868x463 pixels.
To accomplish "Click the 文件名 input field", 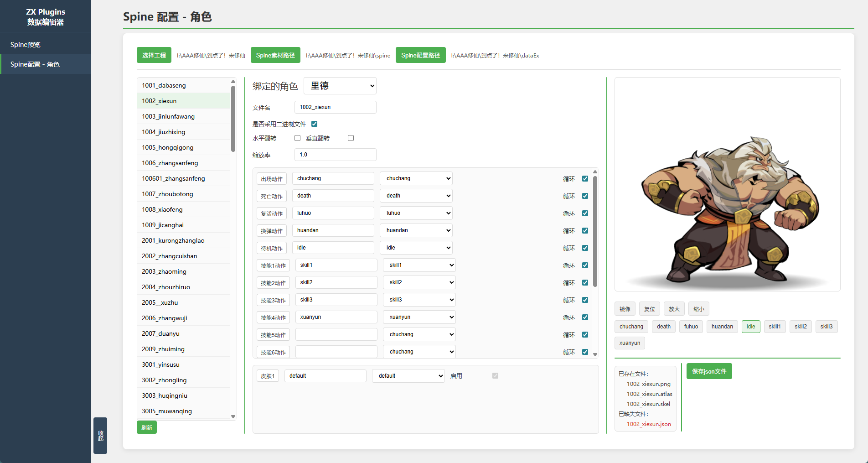I will pyautogui.click(x=336, y=107).
